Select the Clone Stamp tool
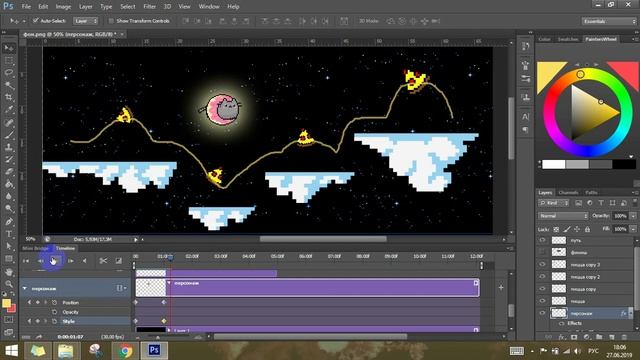 click(x=9, y=147)
